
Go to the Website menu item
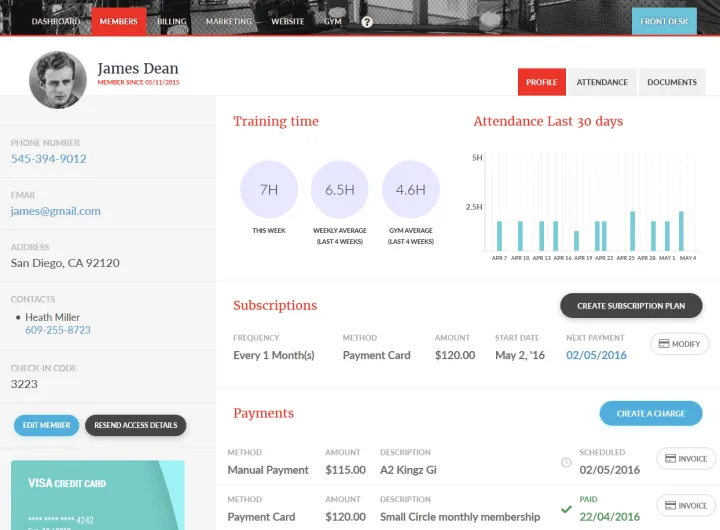[287, 21]
